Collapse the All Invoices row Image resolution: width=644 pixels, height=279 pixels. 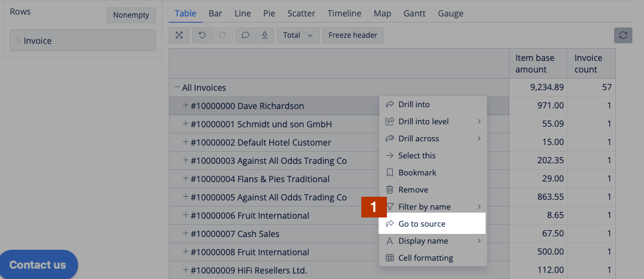(177, 88)
